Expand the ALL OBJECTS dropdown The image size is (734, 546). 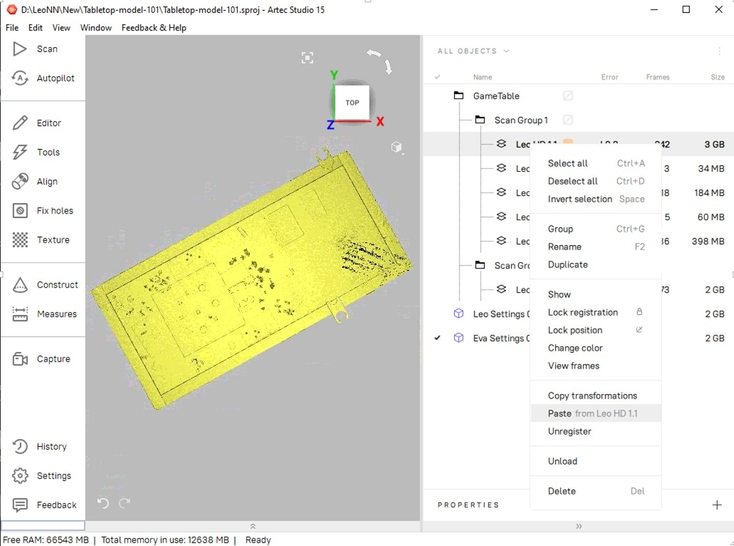pos(473,51)
